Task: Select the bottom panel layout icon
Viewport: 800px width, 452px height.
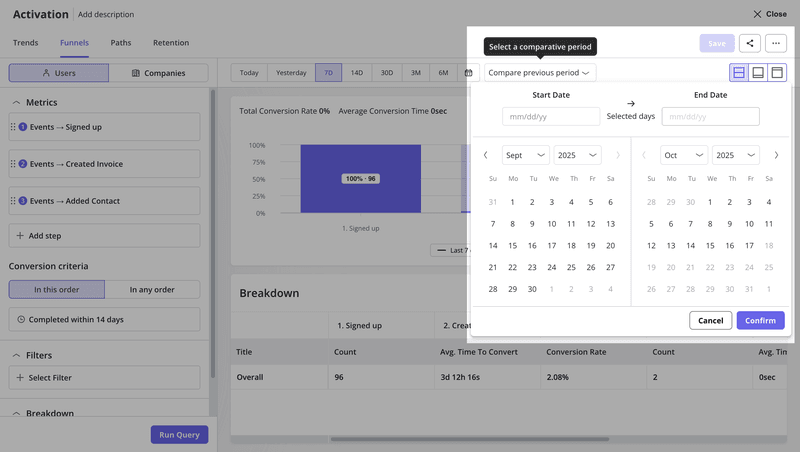Action: 758,73
